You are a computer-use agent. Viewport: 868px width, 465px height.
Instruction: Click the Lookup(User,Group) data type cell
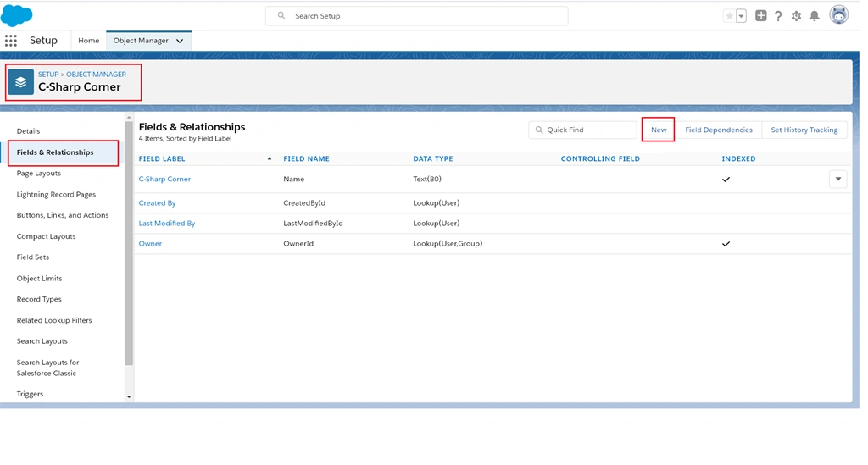point(448,243)
